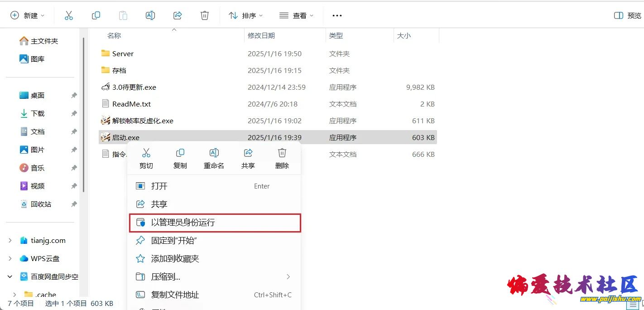Expand the WPS云盘 tree node

pyautogui.click(x=10, y=258)
